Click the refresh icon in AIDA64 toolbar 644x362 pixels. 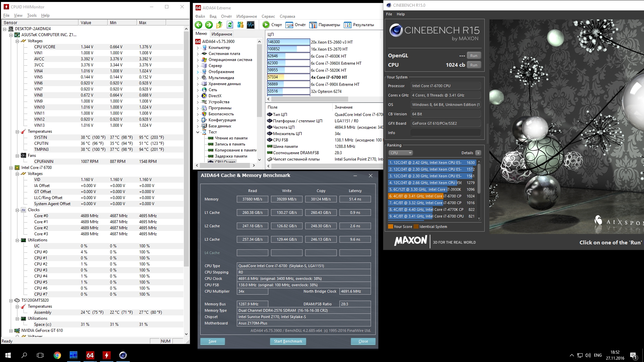click(x=230, y=25)
